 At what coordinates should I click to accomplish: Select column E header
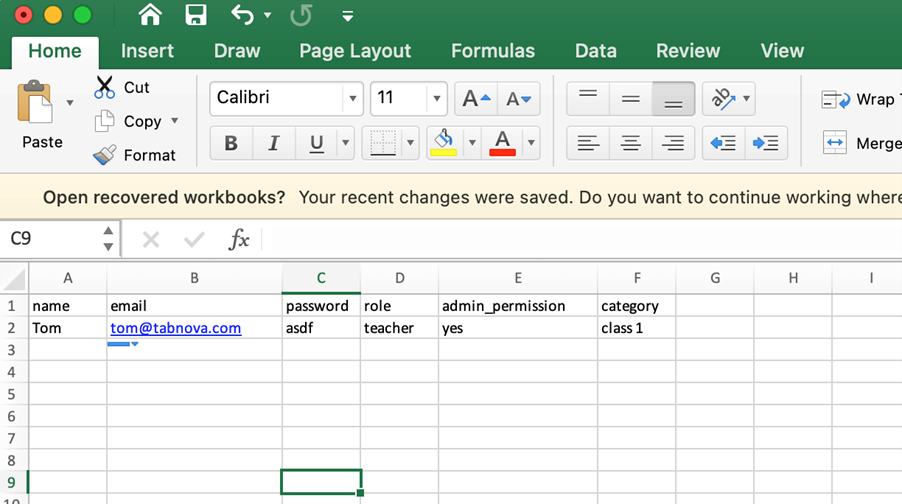(518, 278)
